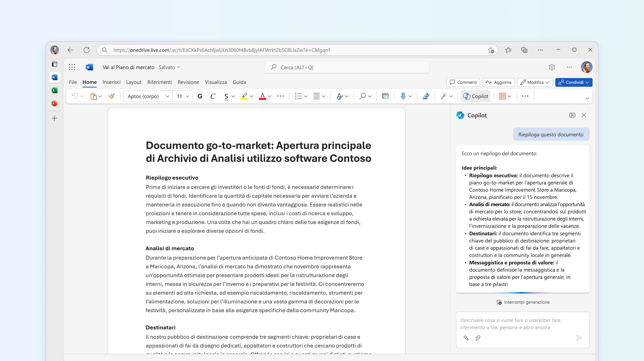Click the Copilot ribbon button
Screen dimensions: 644x361
[476, 96]
